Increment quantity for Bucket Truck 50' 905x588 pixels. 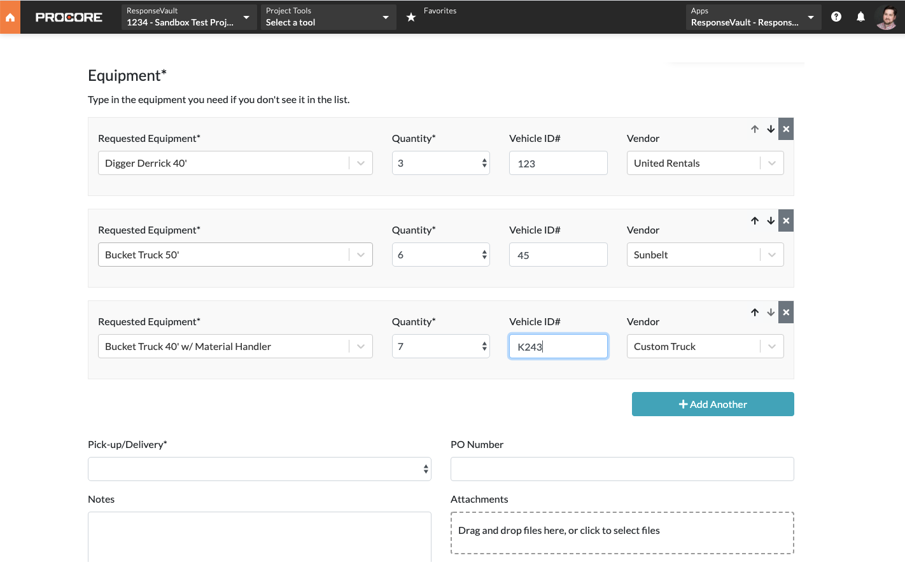pos(483,251)
